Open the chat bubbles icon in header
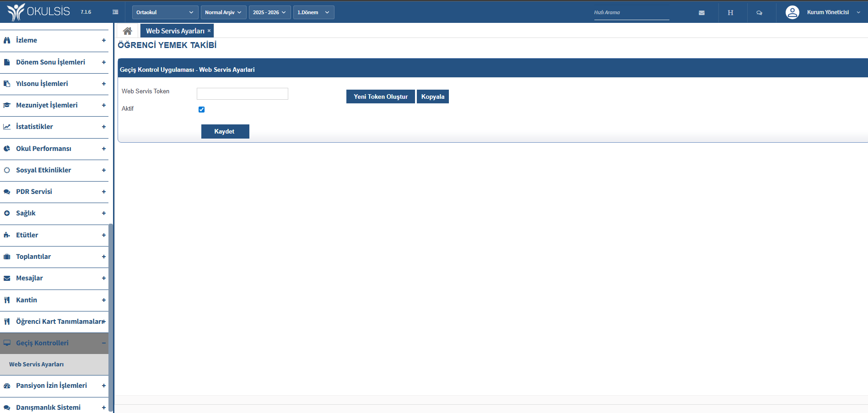Screen dimensions: 868x413 (759, 13)
